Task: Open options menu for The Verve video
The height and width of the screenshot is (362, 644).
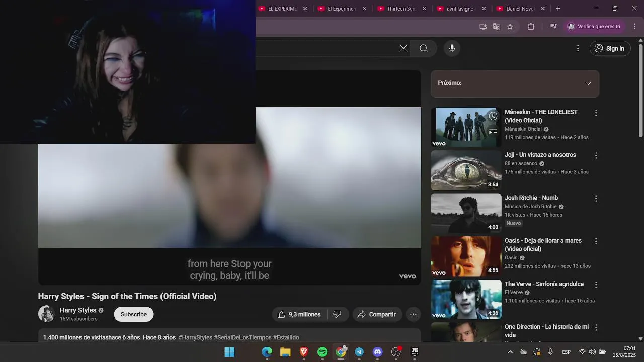Action: tap(596, 285)
